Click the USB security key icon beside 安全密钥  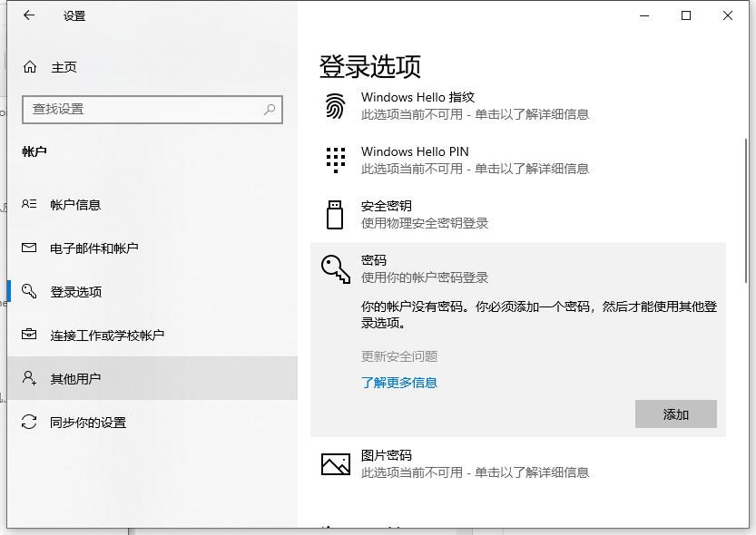click(x=336, y=214)
